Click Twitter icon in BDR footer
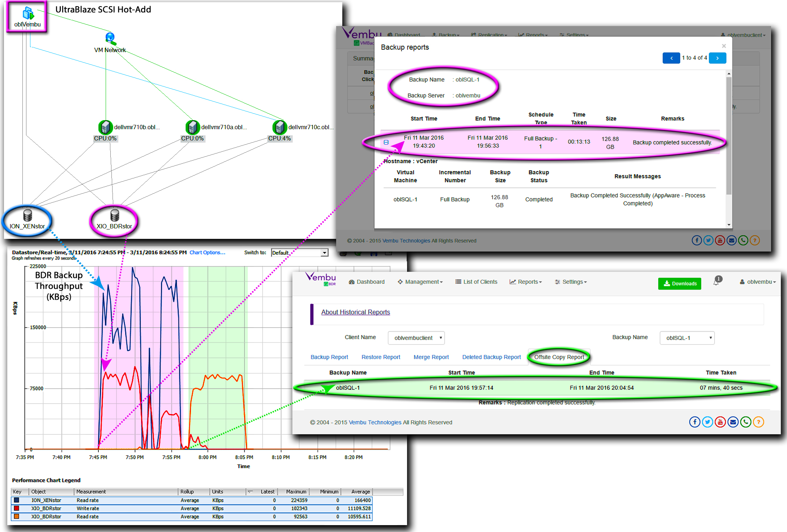 [707, 422]
